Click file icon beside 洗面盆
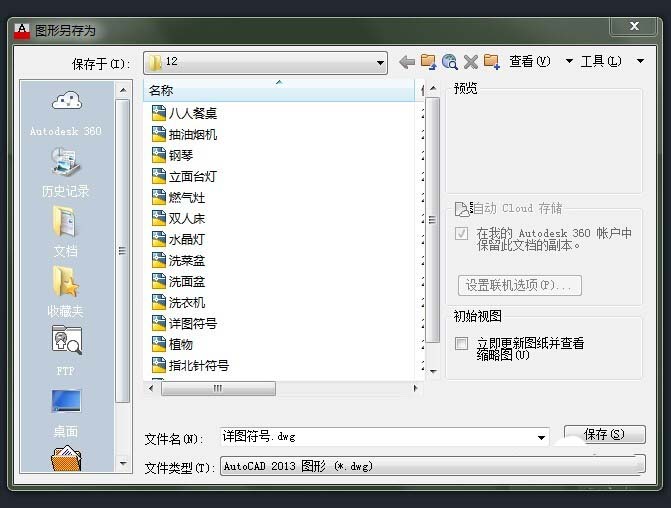 [x=159, y=281]
